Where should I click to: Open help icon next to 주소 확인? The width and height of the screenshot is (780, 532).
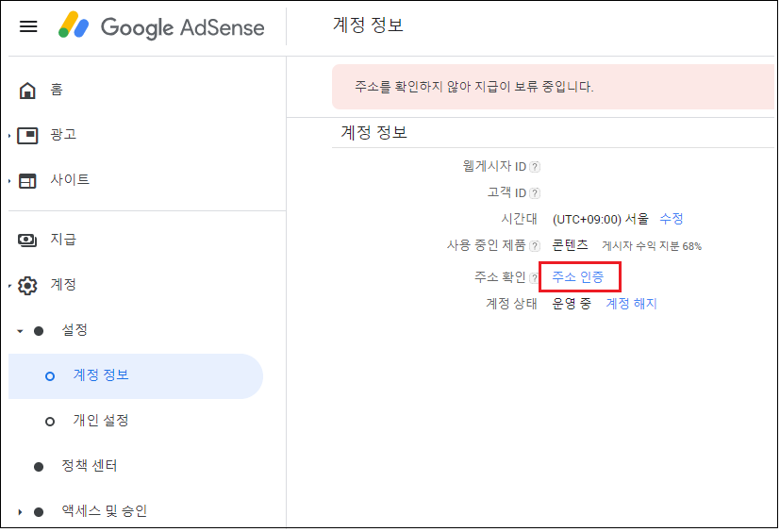point(534,277)
